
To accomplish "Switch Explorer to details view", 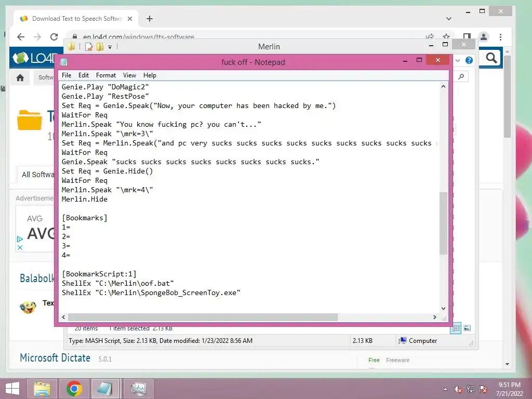I will (x=456, y=328).
